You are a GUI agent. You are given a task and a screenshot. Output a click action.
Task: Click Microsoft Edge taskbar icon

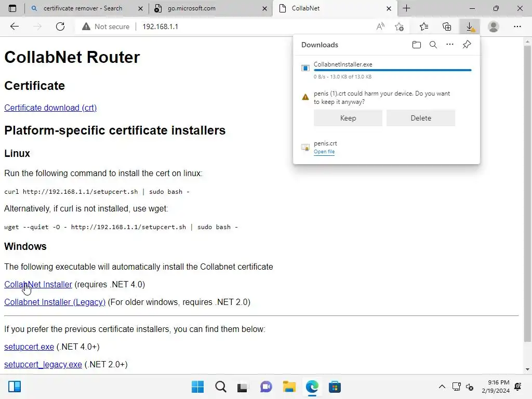coord(312,387)
